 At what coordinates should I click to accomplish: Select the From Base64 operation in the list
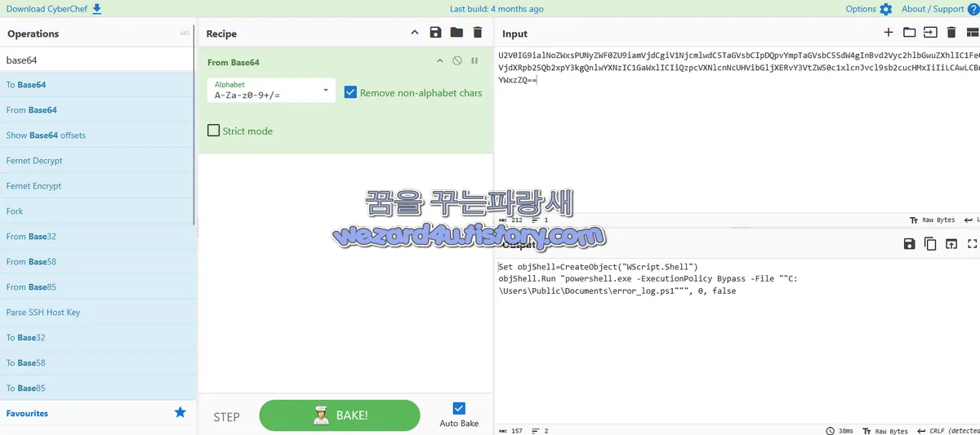tap(98, 110)
